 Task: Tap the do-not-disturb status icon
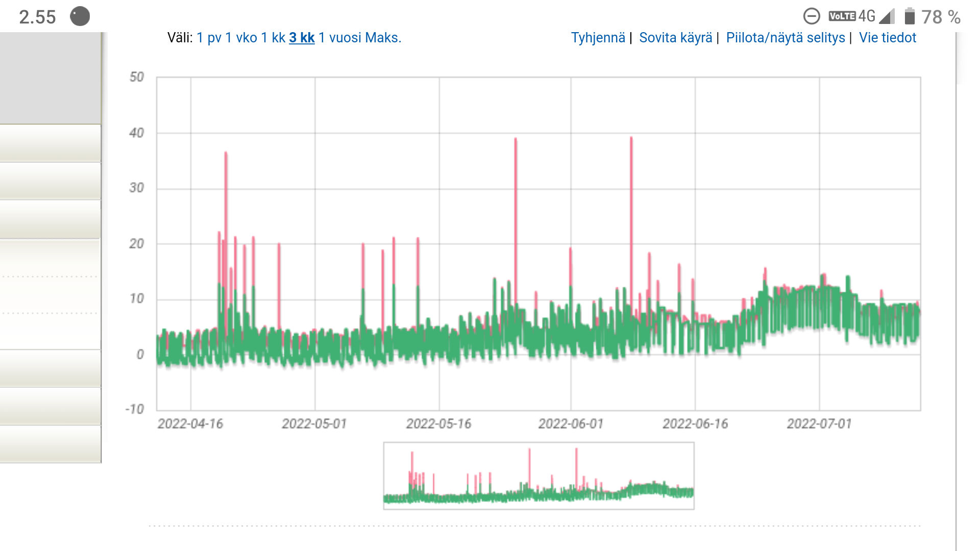pos(811,16)
